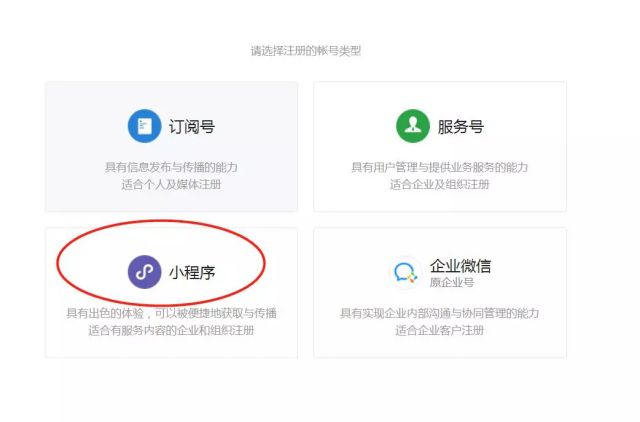Click the 适合企业及组织注册 text
Screen dimensions: 640x422
(x=440, y=184)
